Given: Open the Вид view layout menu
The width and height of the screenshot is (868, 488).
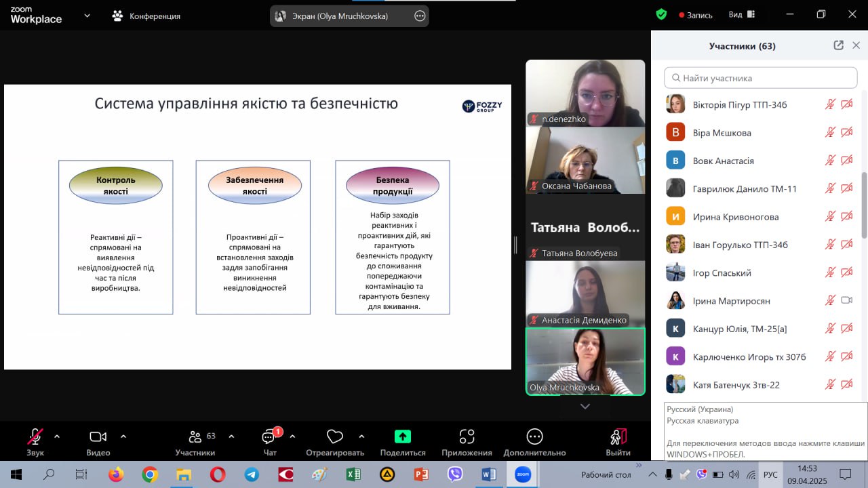Looking at the screenshot, I should [x=743, y=15].
